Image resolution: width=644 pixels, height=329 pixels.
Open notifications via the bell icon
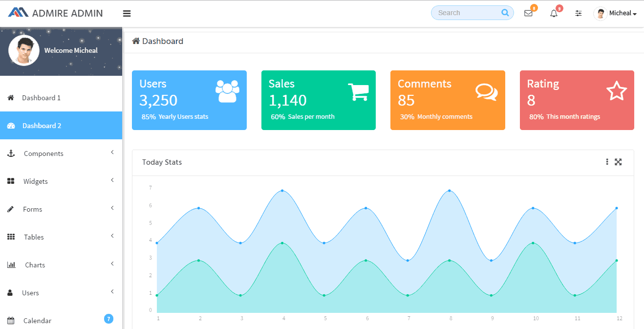pyautogui.click(x=554, y=13)
